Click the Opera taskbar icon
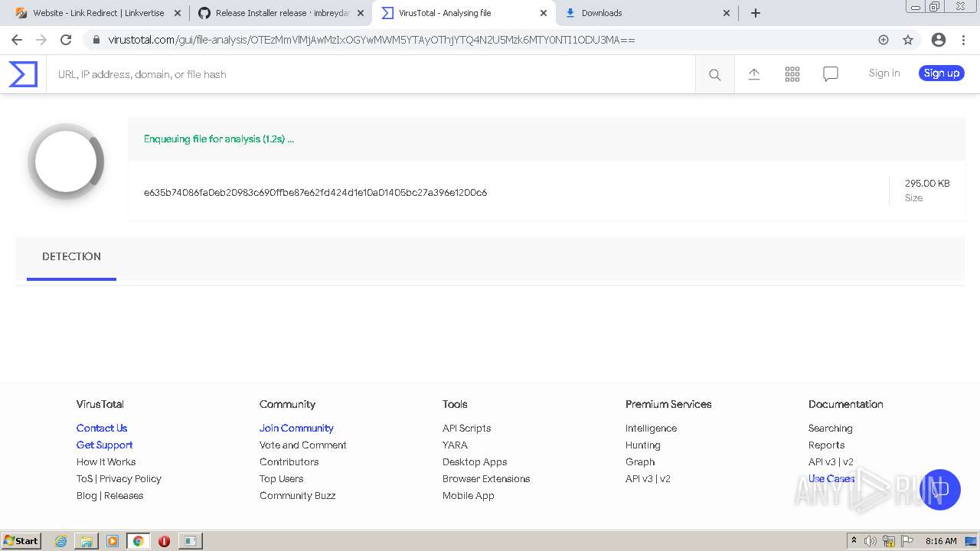 pos(164,541)
